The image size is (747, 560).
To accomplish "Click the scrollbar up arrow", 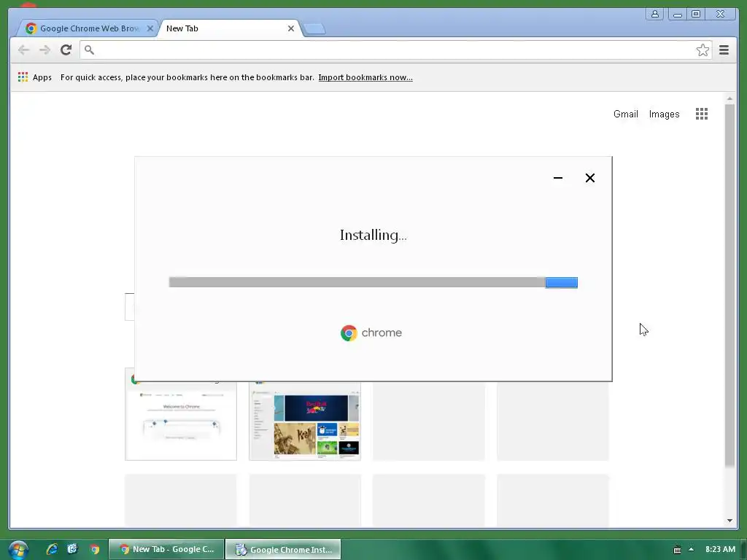I will 729,98.
